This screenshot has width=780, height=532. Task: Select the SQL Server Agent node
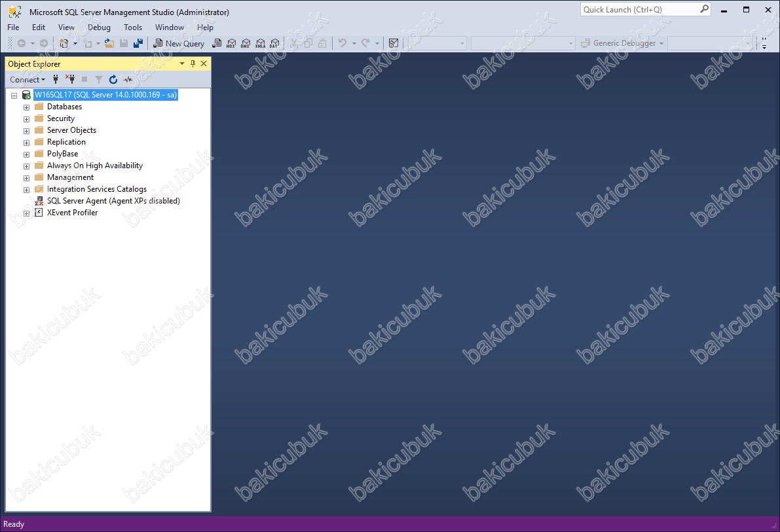click(113, 201)
